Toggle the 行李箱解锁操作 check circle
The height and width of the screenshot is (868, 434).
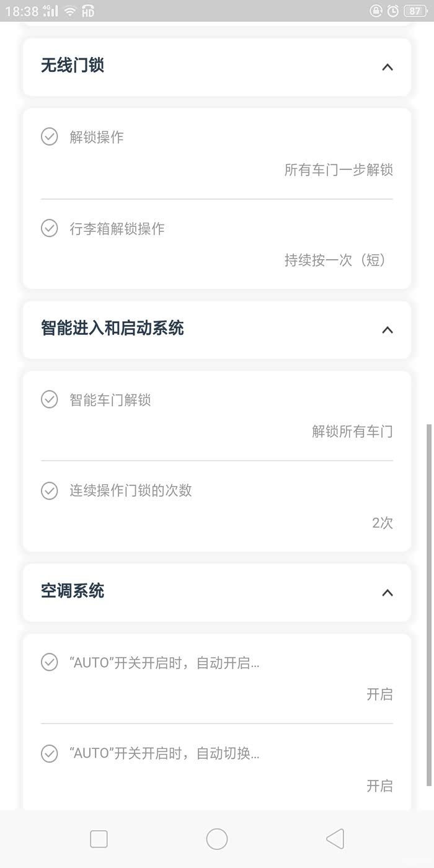pos(50,228)
